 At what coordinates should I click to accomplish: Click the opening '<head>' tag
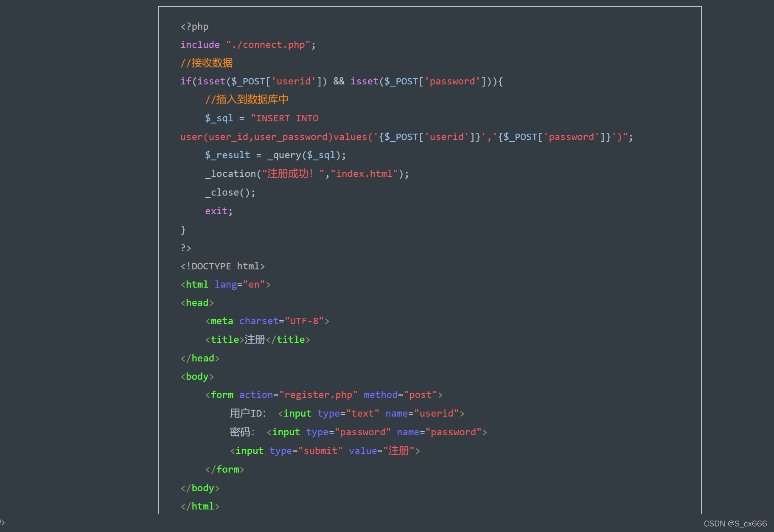[x=197, y=302]
